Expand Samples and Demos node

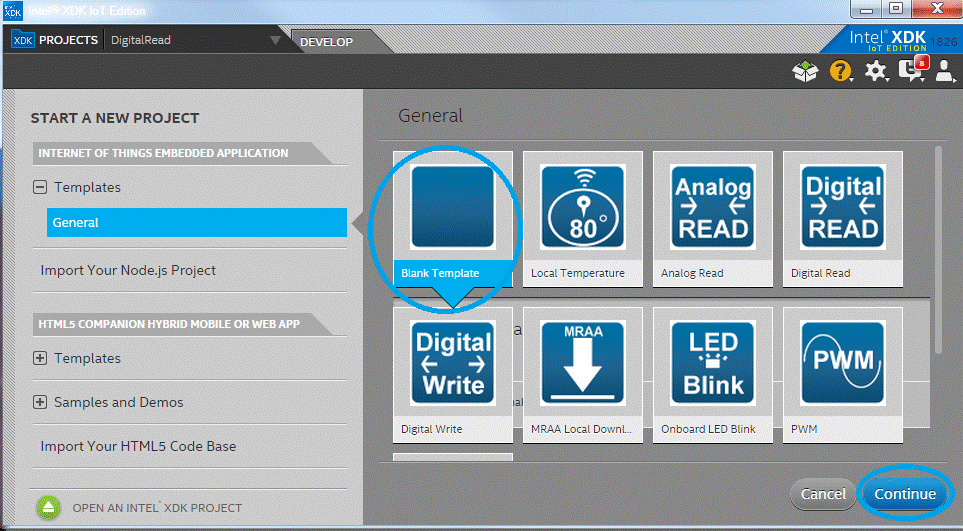pos(40,402)
